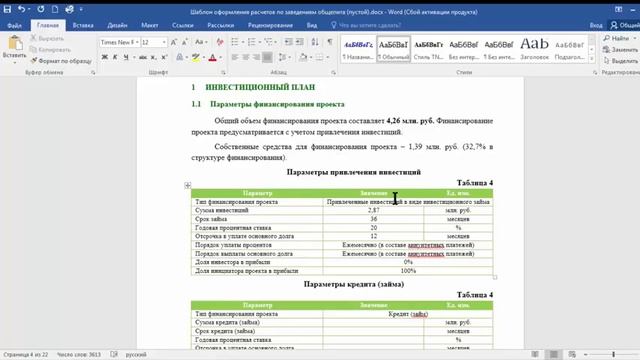Adjust line and paragraph spacing
Viewport: 640px width, 360px height.
282,57
